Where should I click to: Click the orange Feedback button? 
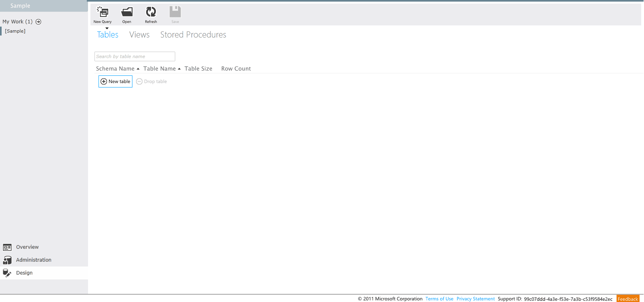627,299
